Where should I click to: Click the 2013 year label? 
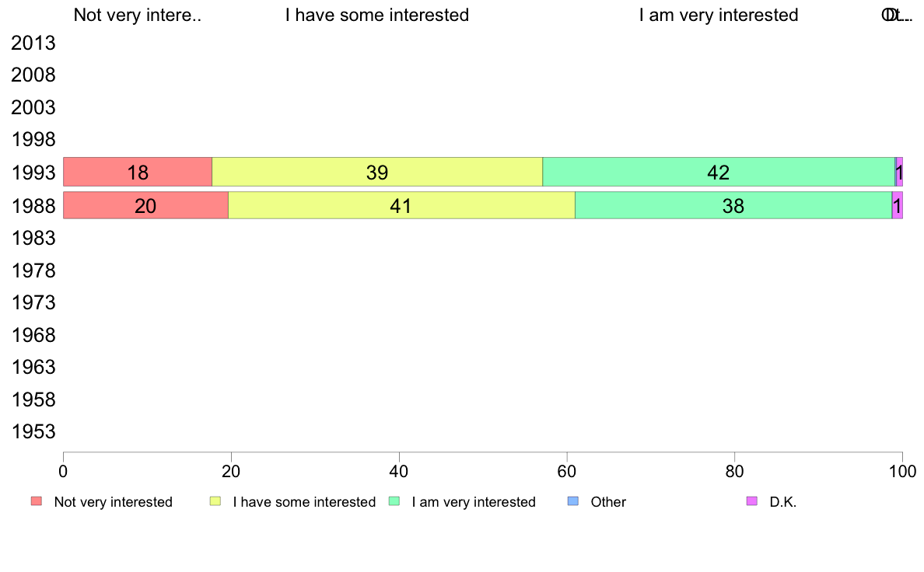click(33, 43)
